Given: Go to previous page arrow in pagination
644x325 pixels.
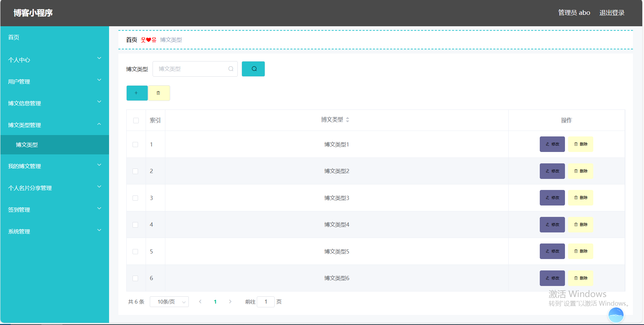Looking at the screenshot, I should click(x=200, y=302).
